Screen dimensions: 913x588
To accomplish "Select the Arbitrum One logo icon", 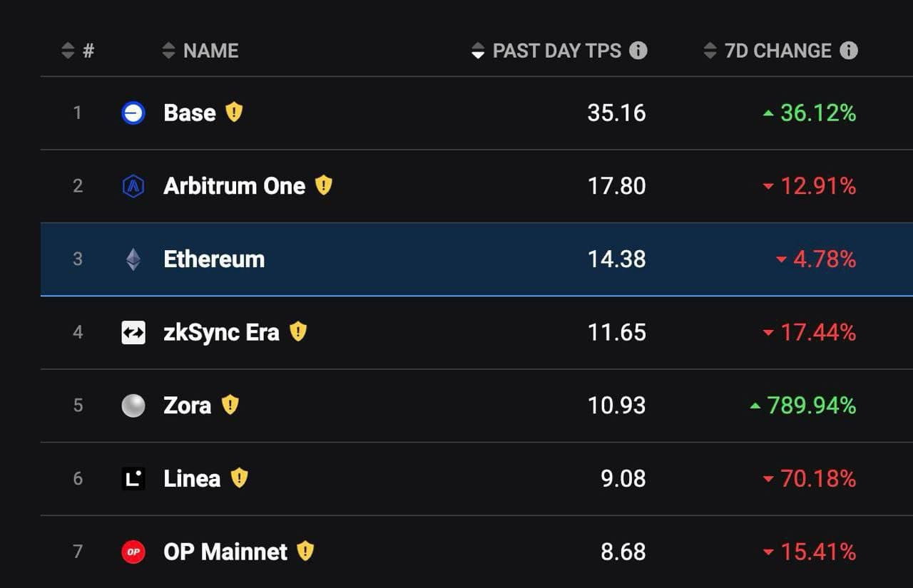I will (134, 186).
